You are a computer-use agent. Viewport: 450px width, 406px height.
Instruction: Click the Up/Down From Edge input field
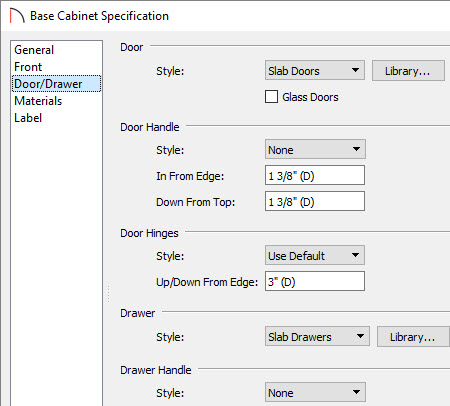click(x=315, y=281)
